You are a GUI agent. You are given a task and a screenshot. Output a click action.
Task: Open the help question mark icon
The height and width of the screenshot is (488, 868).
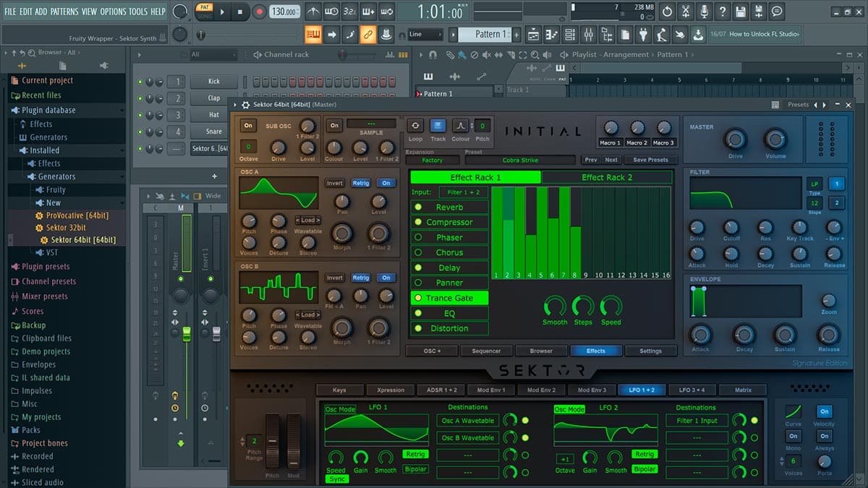[x=722, y=12]
